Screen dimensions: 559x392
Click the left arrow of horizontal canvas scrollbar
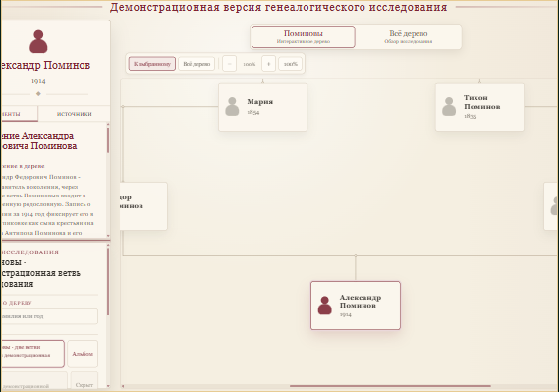tap(123, 386)
